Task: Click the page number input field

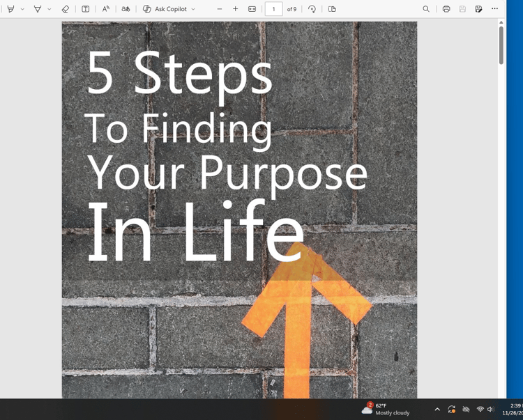Action: coord(274,9)
